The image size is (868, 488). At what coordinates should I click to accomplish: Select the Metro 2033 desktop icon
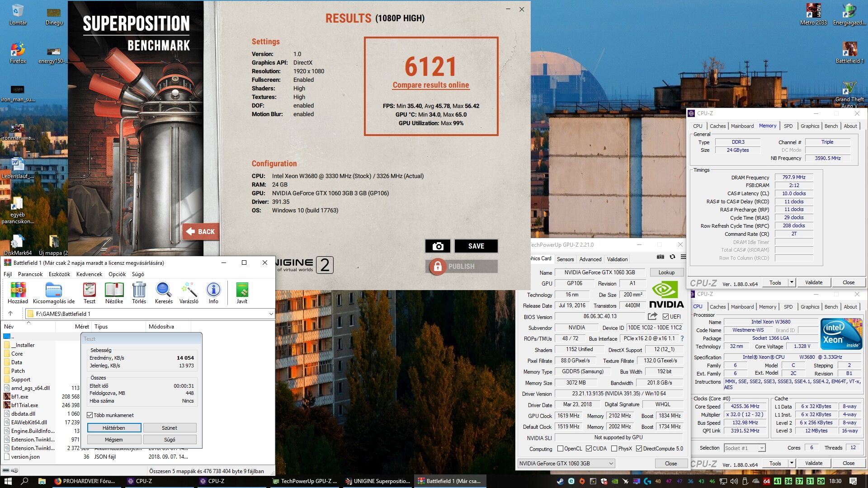(813, 14)
